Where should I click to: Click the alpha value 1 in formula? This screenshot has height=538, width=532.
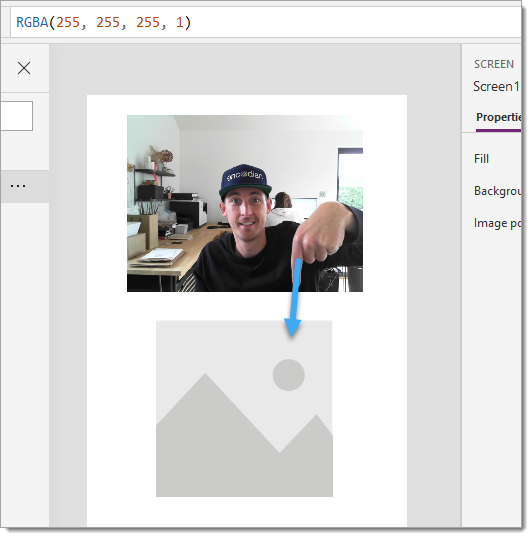(179, 23)
